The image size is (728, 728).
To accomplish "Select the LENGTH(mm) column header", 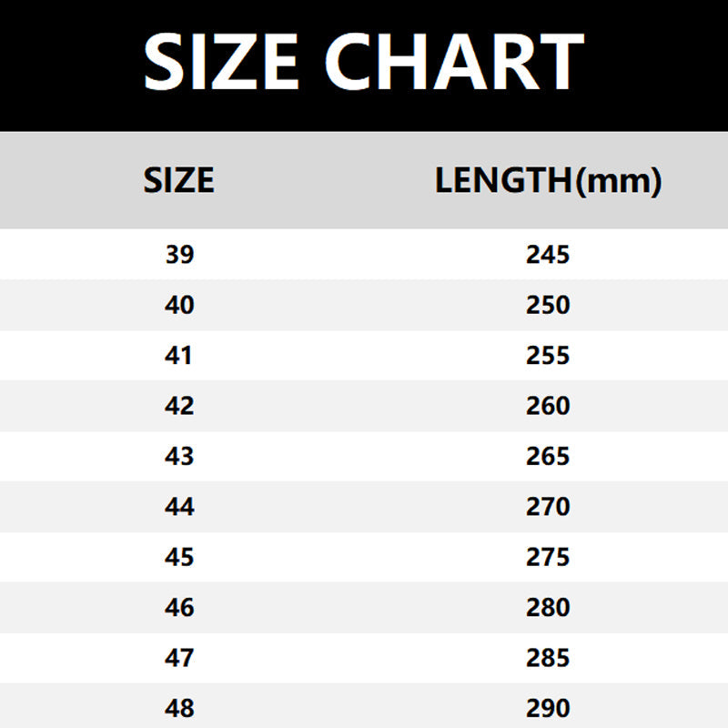I will (x=548, y=181).
